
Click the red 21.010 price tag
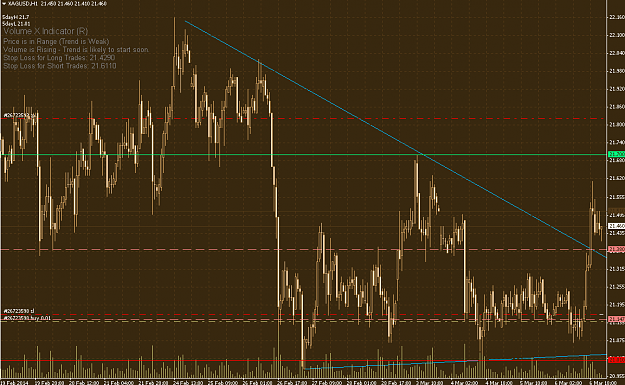(x=616, y=360)
